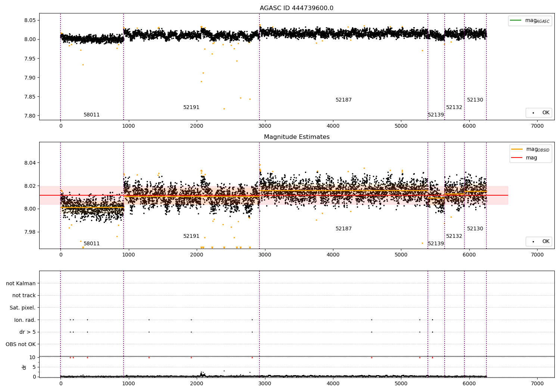The height and width of the screenshot is (392, 560).
Task: Click the 'Ion. rad.' axis label
Action: coord(25,320)
